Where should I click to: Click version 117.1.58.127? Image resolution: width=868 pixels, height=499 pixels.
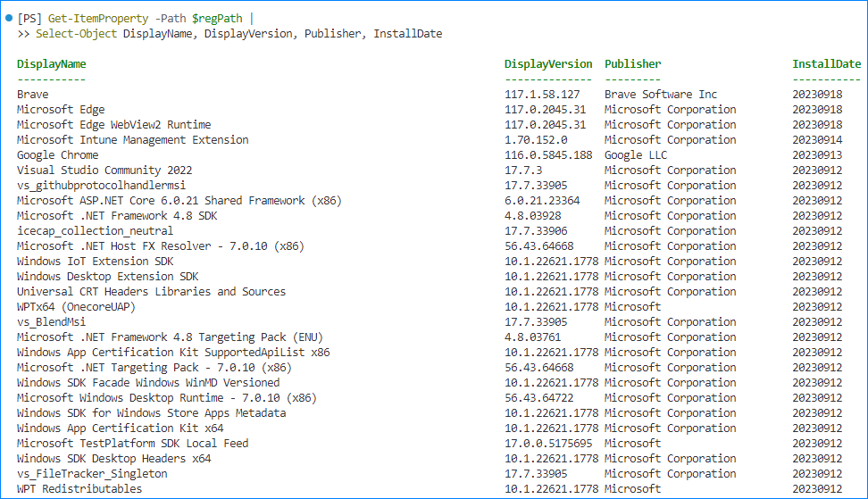click(542, 95)
